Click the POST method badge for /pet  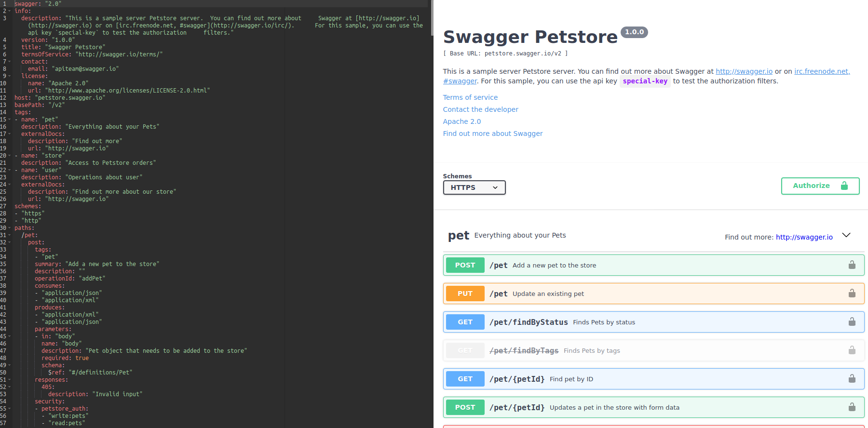click(465, 265)
